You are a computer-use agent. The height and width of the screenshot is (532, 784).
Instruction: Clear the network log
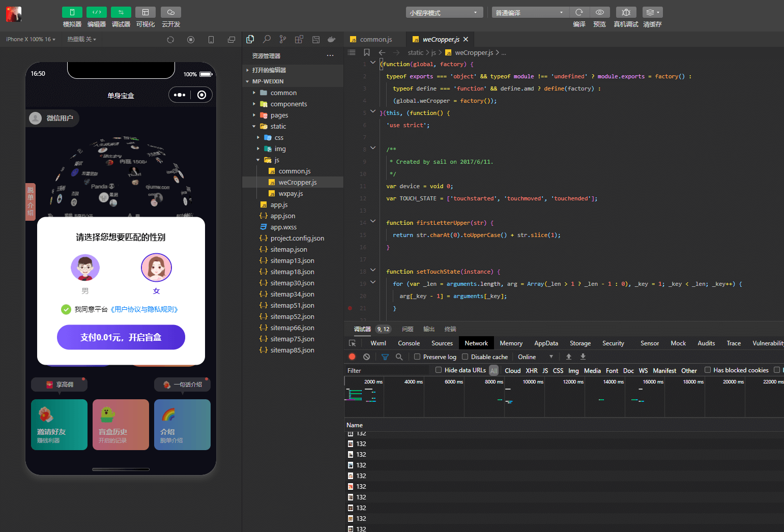coord(366,357)
